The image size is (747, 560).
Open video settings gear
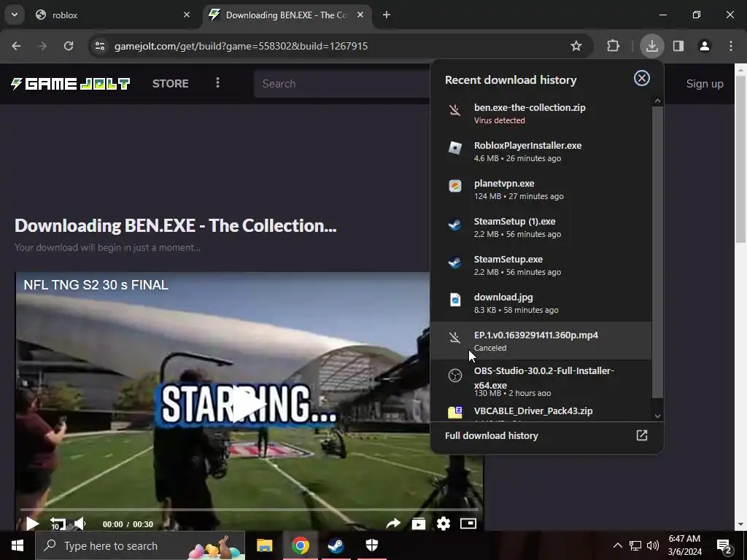click(443, 524)
